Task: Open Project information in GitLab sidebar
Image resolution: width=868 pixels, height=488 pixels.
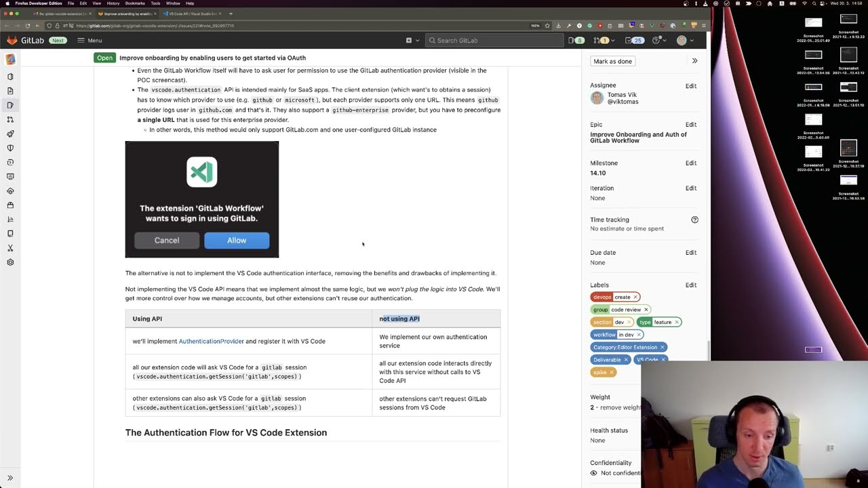Action: 10,77
